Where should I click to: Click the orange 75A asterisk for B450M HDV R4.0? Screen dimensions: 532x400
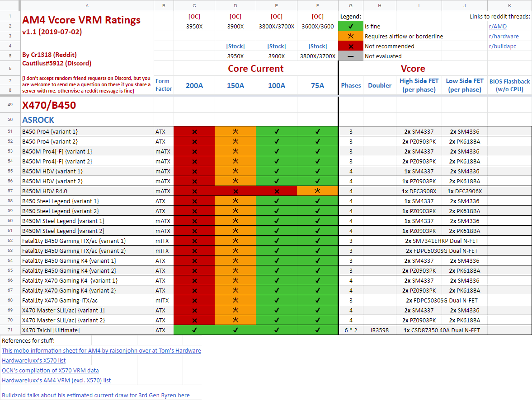318,191
